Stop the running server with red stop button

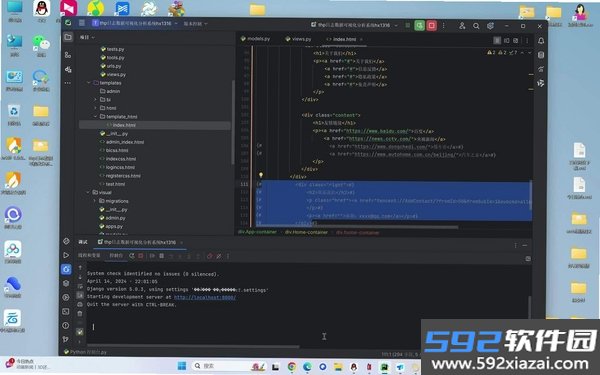click(x=432, y=26)
